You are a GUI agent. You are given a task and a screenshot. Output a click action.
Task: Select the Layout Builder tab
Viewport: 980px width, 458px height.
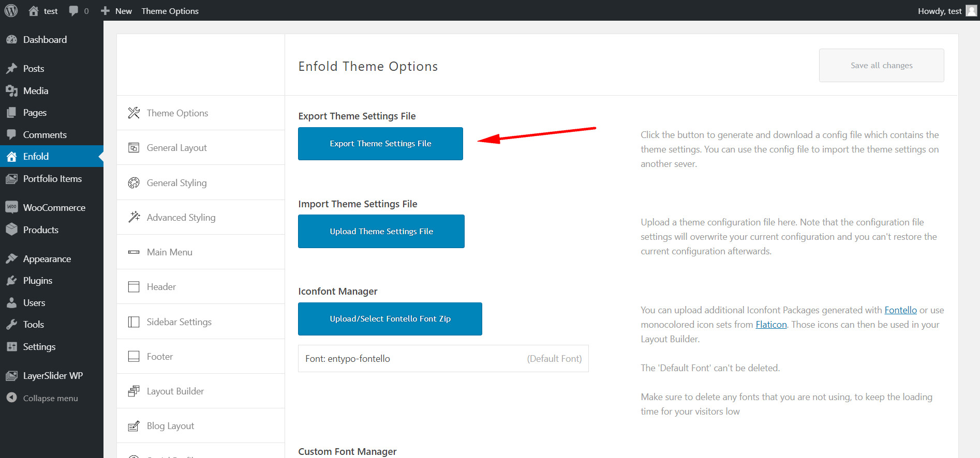[201, 391]
